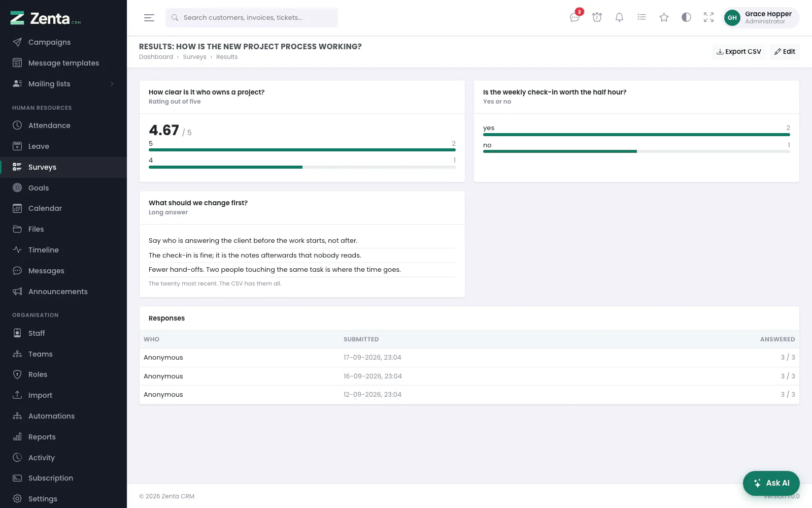Screen dimensions: 812x508
Task: Open Settings in the sidebar
Action: [63, 499]
